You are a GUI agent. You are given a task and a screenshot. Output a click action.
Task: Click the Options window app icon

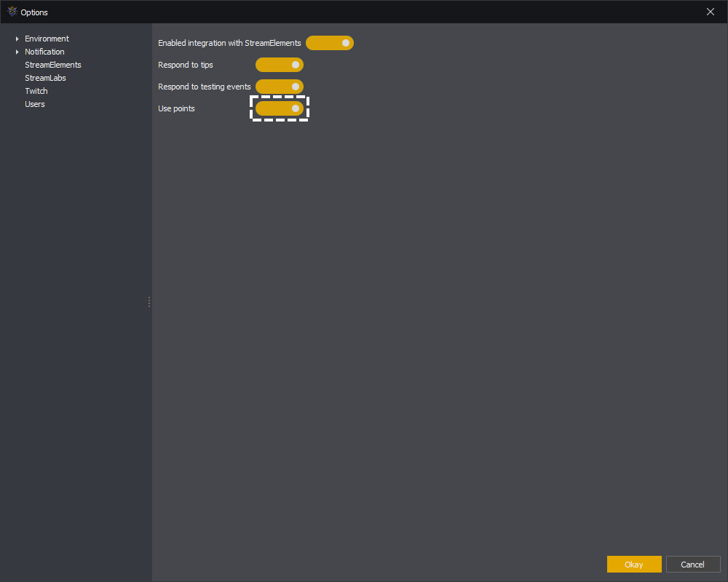tap(12, 12)
